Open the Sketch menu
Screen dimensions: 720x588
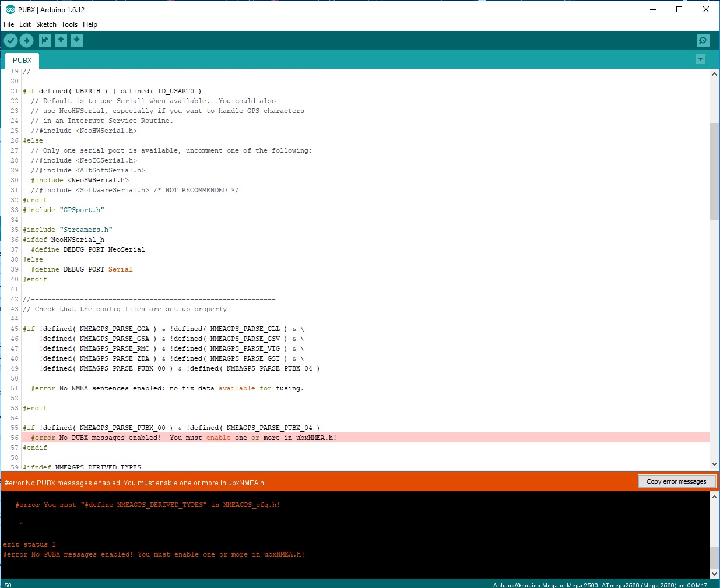(x=46, y=24)
